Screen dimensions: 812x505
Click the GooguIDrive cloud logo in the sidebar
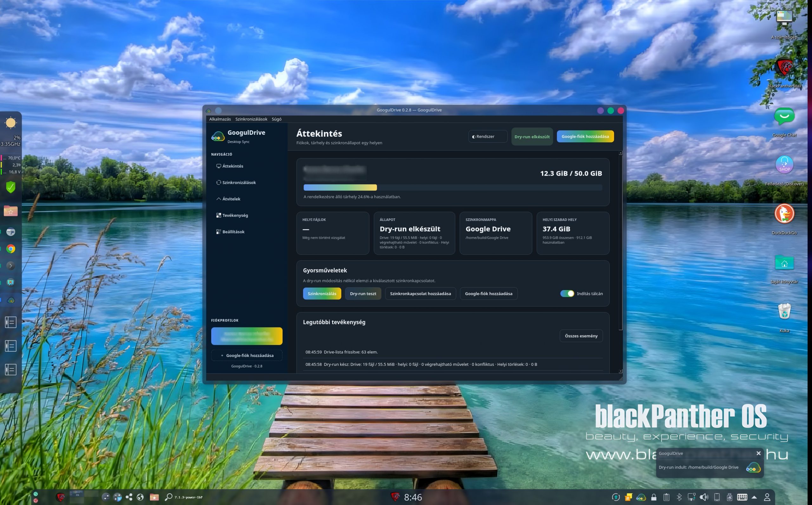click(x=218, y=136)
